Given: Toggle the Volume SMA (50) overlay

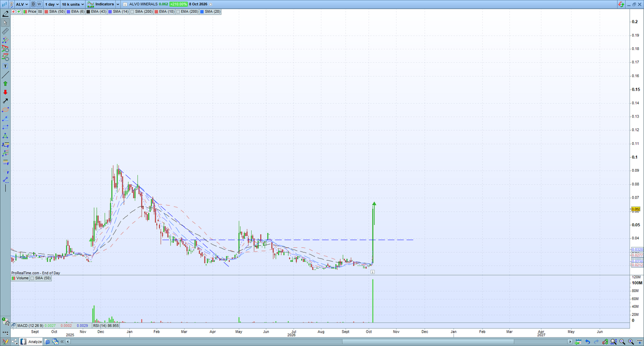Looking at the screenshot, I should point(42,278).
